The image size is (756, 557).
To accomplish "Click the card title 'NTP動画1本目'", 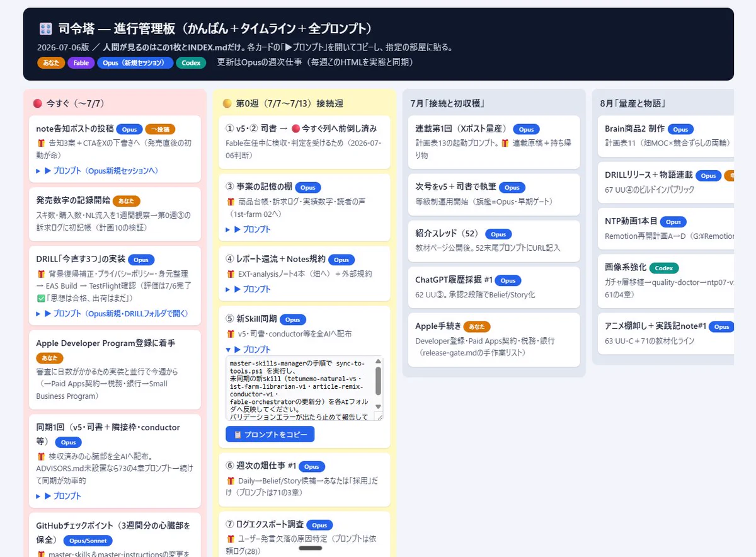I will [x=631, y=221].
